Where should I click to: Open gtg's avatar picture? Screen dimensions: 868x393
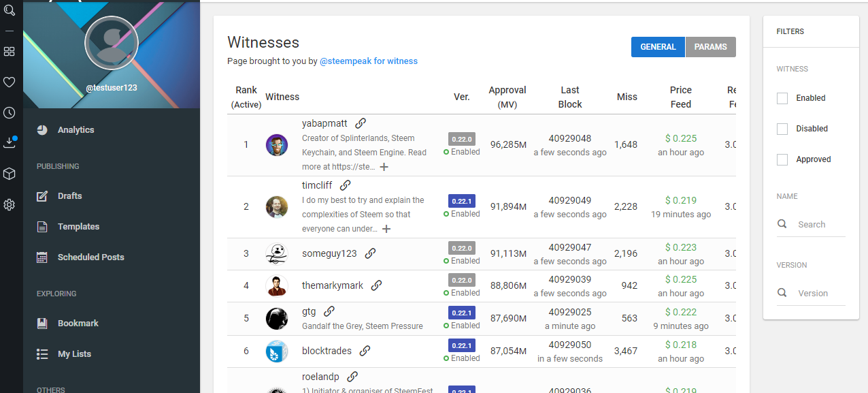(277, 319)
